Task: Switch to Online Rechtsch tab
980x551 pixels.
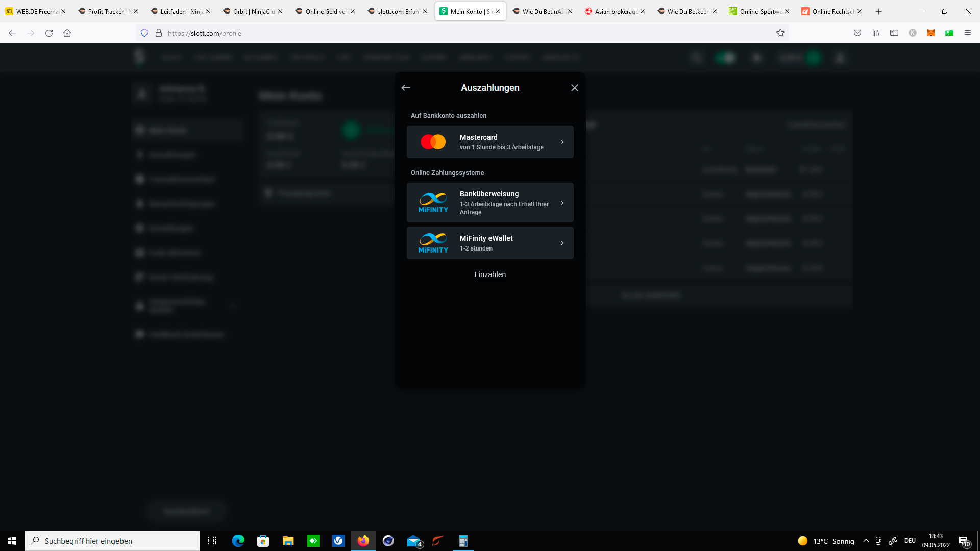Action: point(832,11)
